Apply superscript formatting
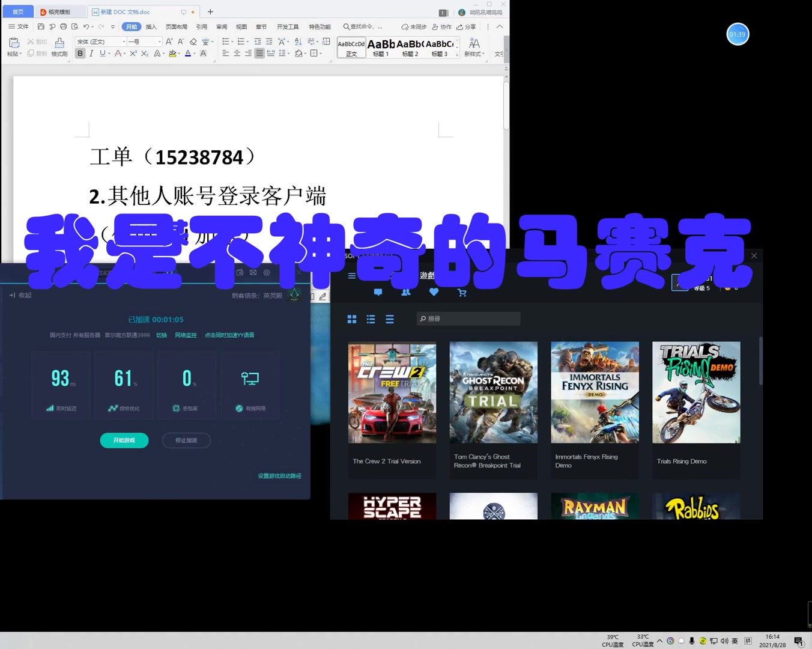Image resolution: width=812 pixels, height=649 pixels. click(133, 53)
